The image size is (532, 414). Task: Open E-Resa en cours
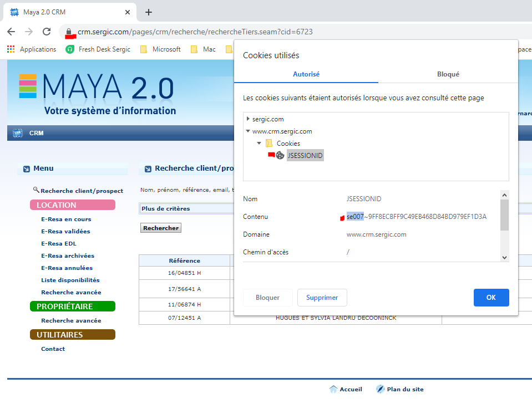point(66,219)
